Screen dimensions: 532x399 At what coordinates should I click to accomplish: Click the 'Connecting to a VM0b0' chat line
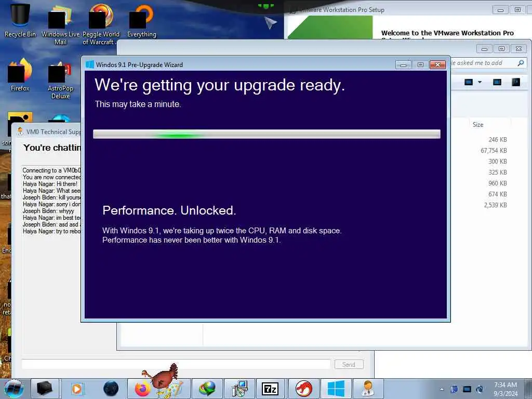tap(51, 170)
